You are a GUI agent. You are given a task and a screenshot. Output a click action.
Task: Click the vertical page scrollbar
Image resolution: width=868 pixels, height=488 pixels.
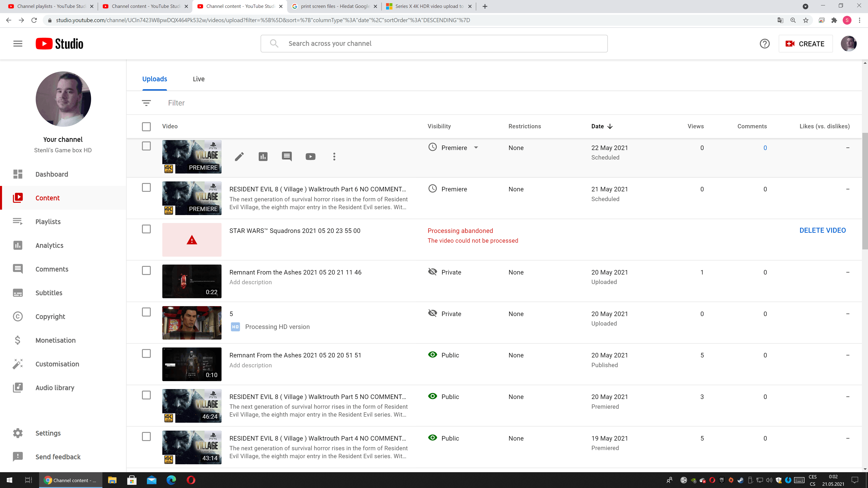[x=865, y=191]
